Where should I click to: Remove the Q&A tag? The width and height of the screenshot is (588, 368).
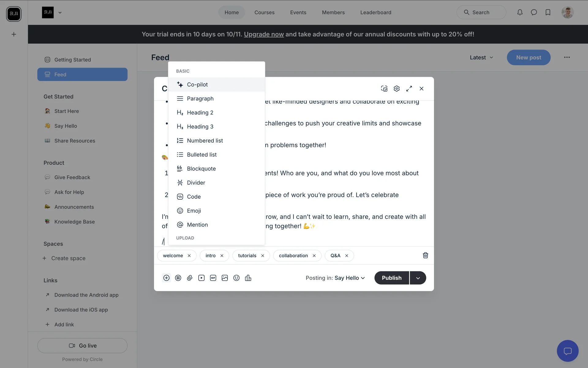click(347, 256)
